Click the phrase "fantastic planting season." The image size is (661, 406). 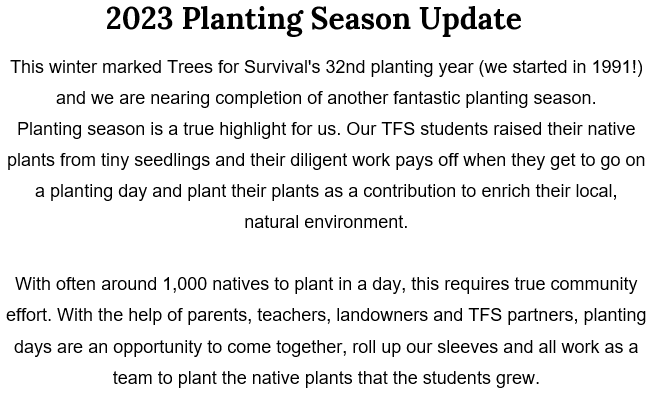pyautogui.click(x=495, y=98)
